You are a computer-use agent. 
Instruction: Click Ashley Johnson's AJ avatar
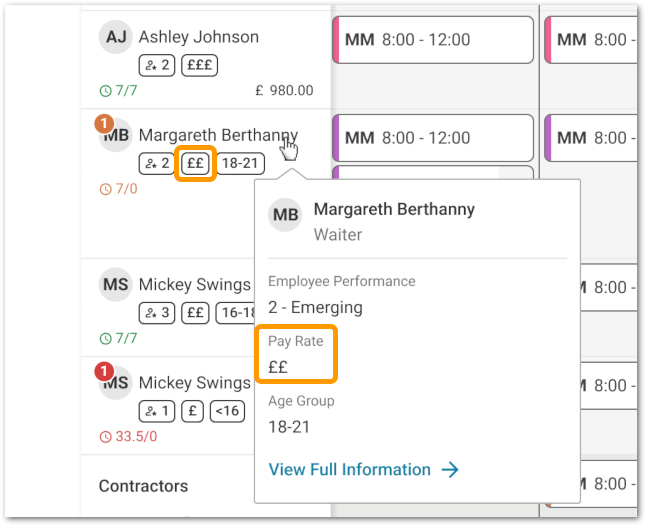[x=116, y=38]
